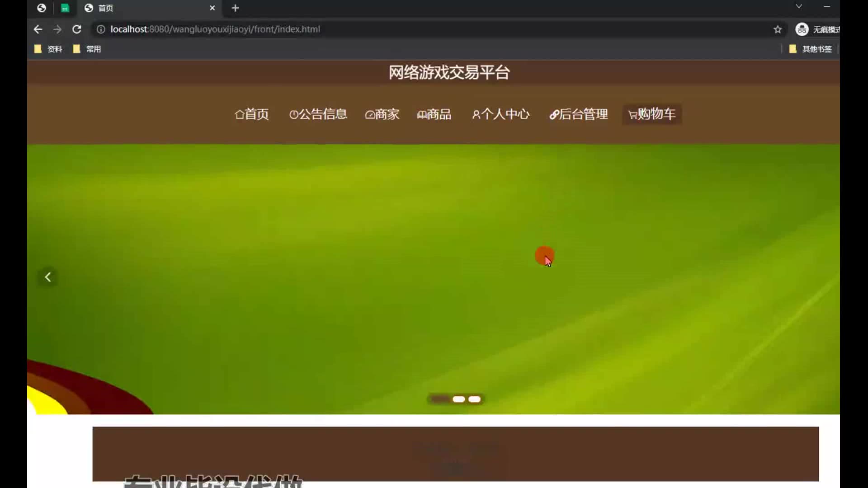Select the third carousel indicator dot
Screen dimensions: 868x488
pos(475,399)
